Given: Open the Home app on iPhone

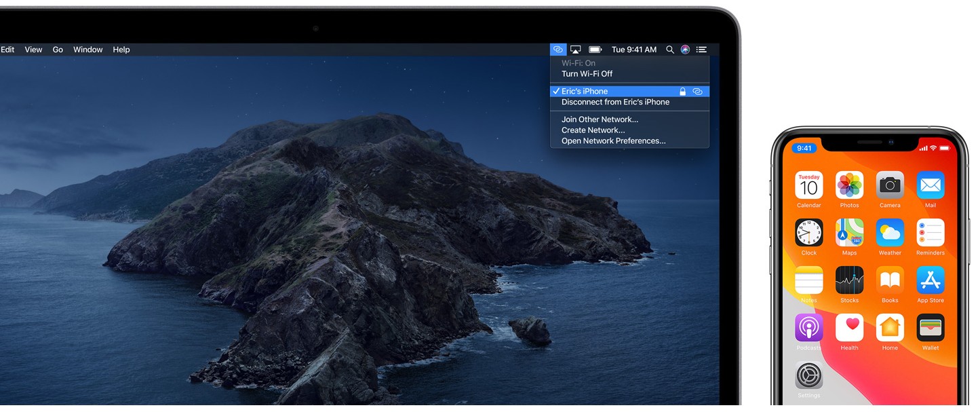Looking at the screenshot, I should click(890, 328).
